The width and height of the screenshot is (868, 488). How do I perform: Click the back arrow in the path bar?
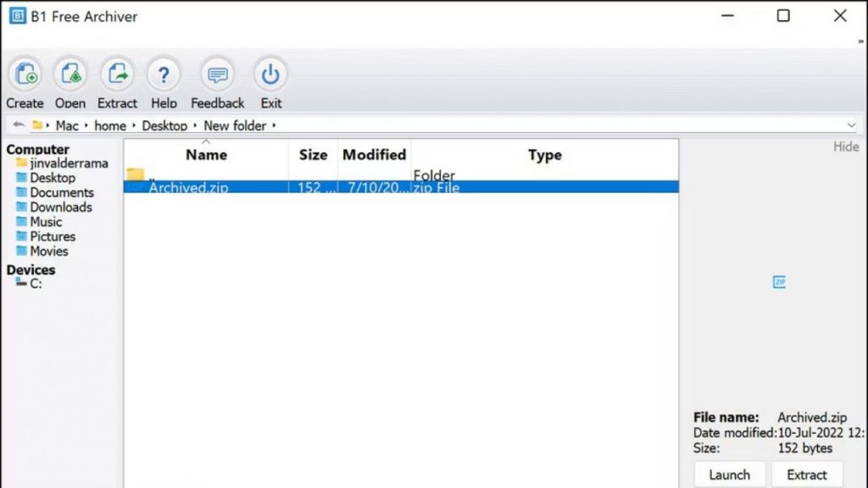[x=19, y=125]
